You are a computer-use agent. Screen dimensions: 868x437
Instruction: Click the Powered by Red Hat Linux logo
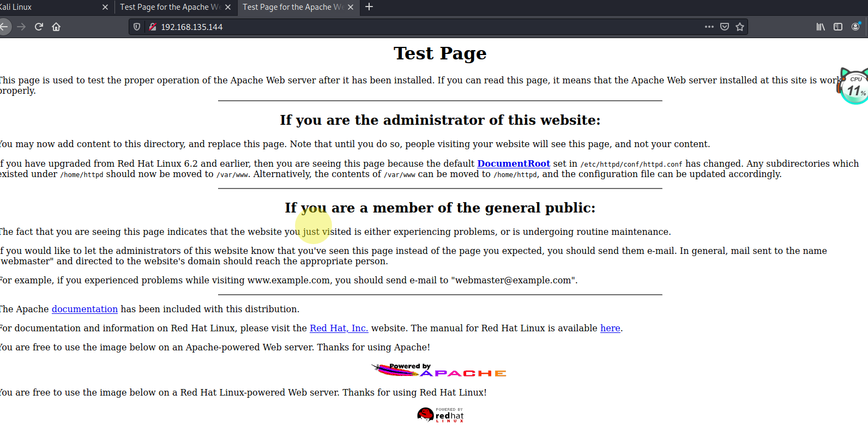pyautogui.click(x=441, y=415)
